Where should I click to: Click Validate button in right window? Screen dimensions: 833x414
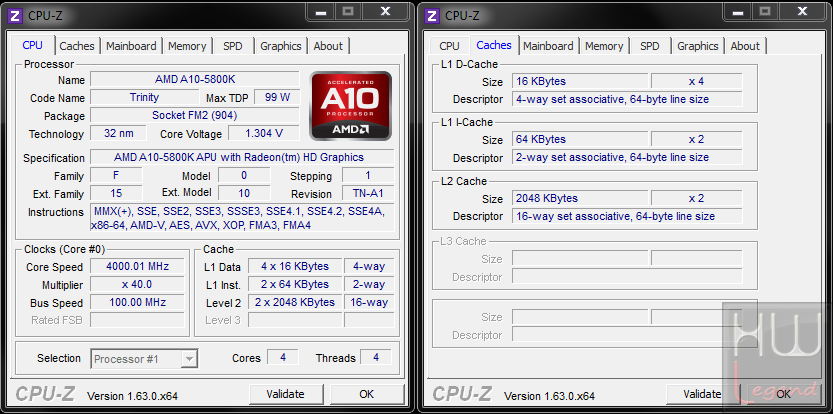tap(702, 394)
